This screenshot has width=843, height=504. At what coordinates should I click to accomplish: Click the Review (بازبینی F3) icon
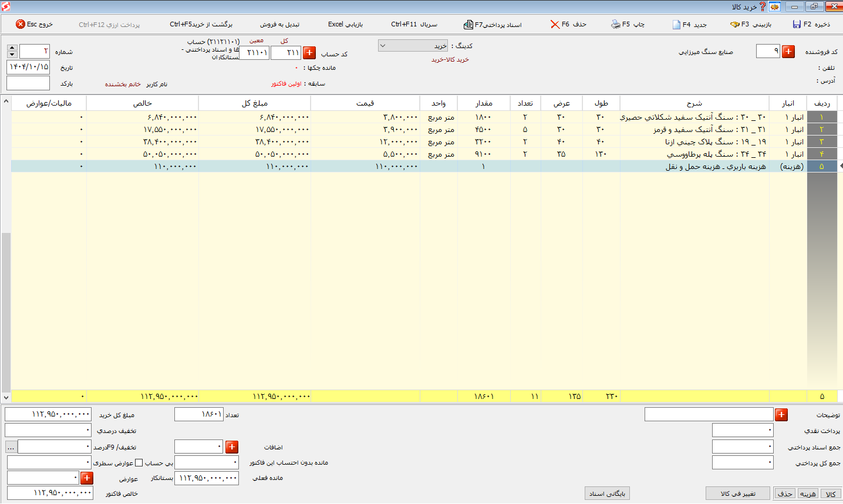(x=734, y=24)
